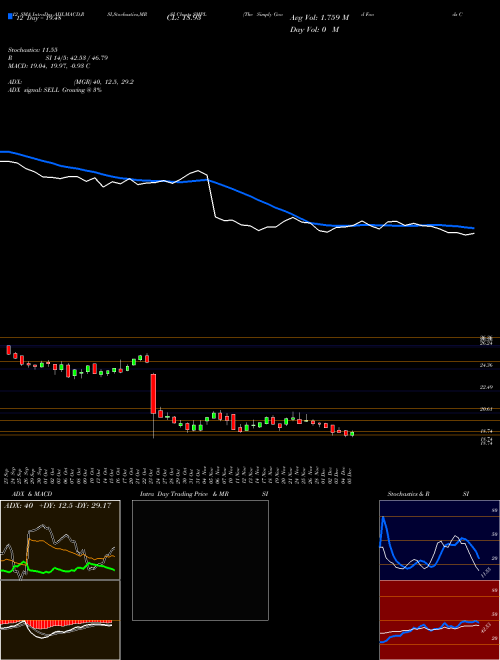The width and height of the screenshot is (500, 660).
Task: Click the 'Intra Day Trading Price & MRSI' title
Action: [204, 494]
